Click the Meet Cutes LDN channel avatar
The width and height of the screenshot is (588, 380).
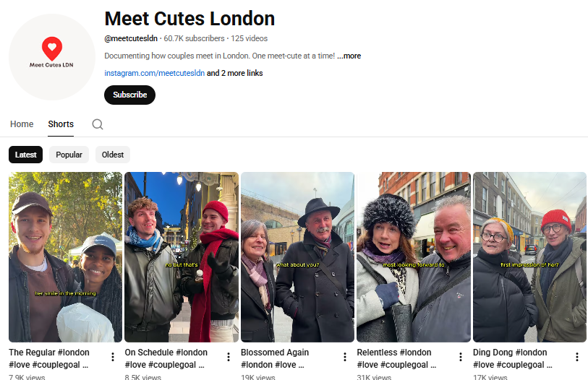51,57
